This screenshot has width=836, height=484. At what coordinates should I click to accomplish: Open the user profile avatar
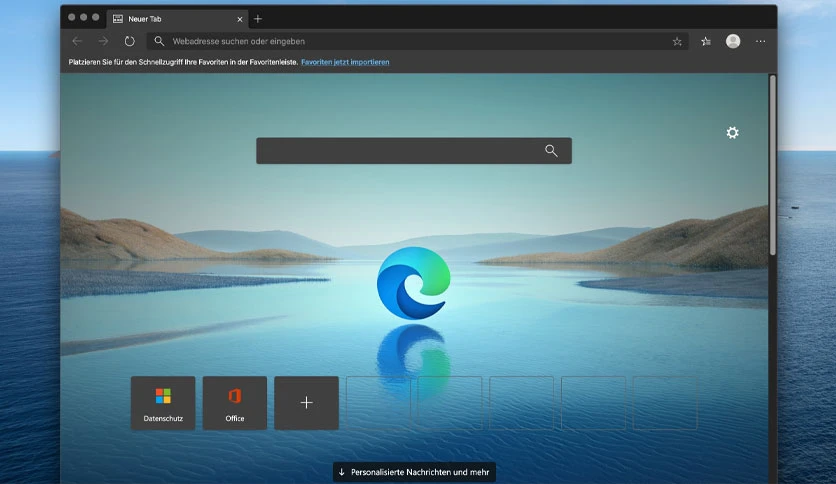(x=733, y=41)
